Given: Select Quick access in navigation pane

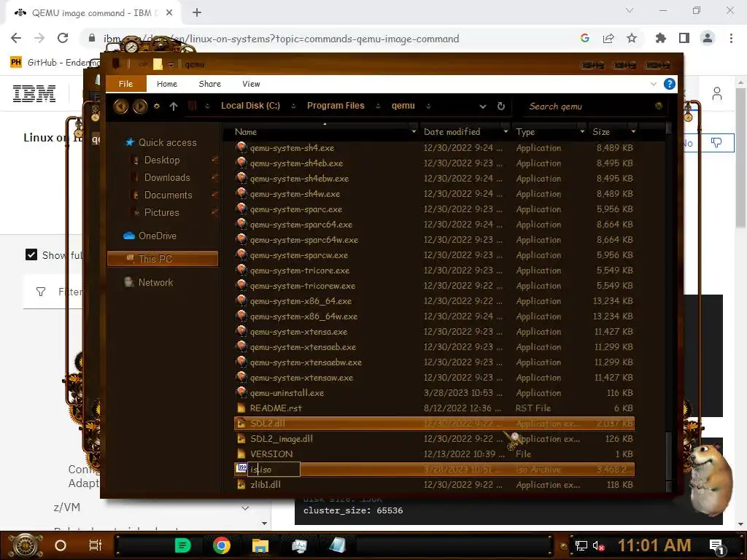Looking at the screenshot, I should click(167, 142).
